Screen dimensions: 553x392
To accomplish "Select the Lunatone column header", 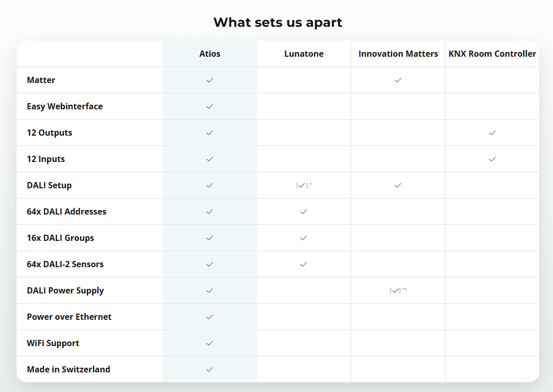I will tap(304, 54).
